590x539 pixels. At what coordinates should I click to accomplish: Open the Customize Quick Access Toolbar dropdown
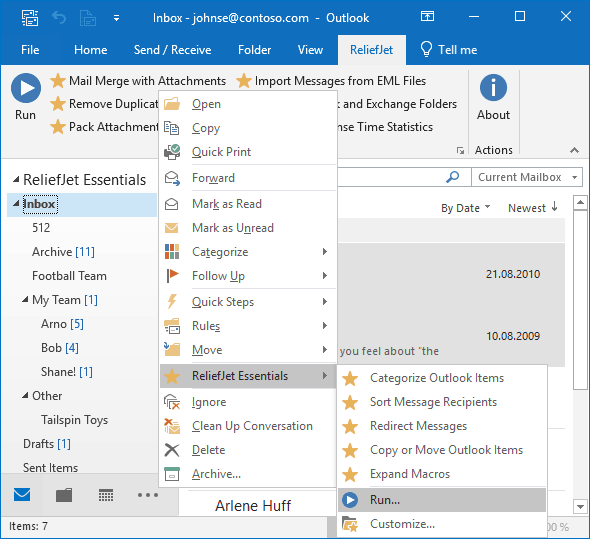pos(117,18)
